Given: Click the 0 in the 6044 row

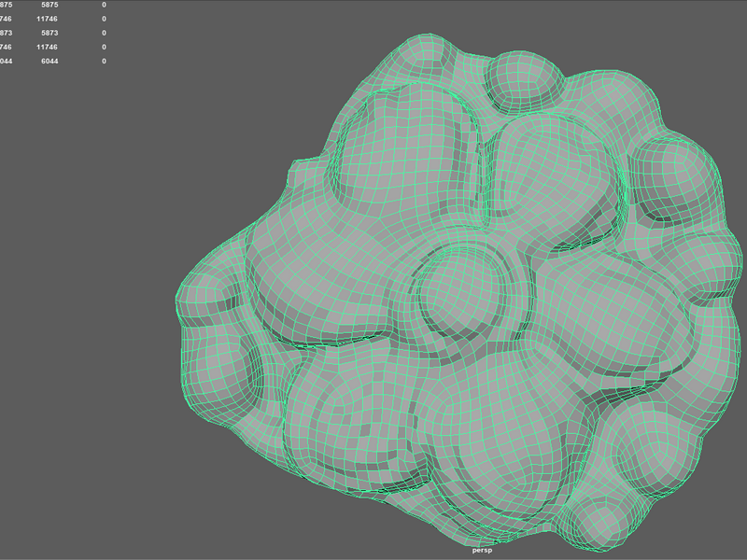Looking at the screenshot, I should tap(104, 61).
